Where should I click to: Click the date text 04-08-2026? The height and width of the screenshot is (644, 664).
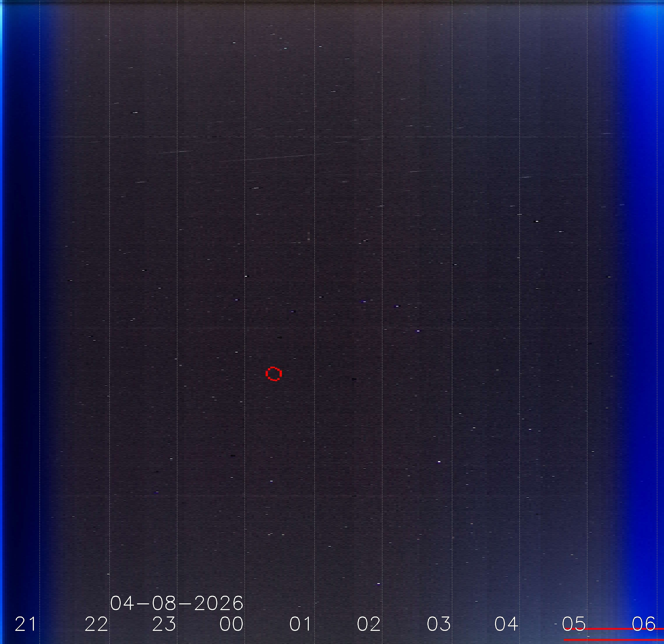[x=176, y=603]
